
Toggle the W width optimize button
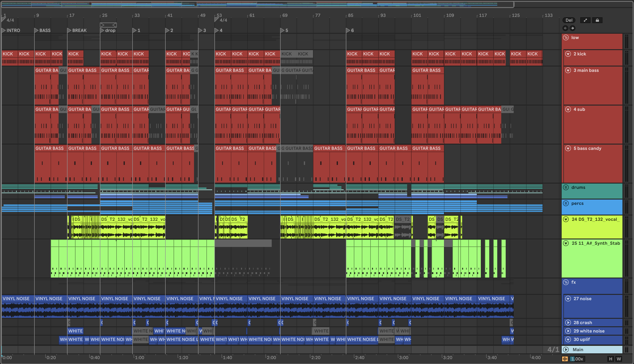[619, 359]
